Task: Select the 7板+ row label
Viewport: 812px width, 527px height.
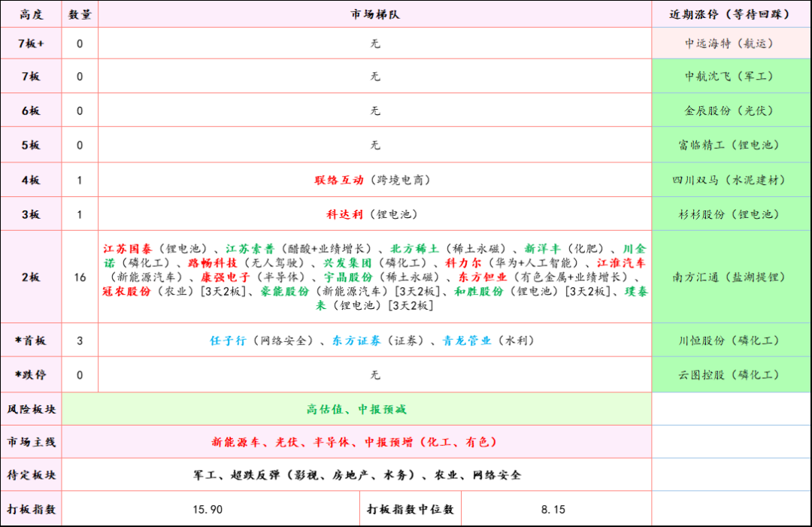Action: click(x=31, y=44)
